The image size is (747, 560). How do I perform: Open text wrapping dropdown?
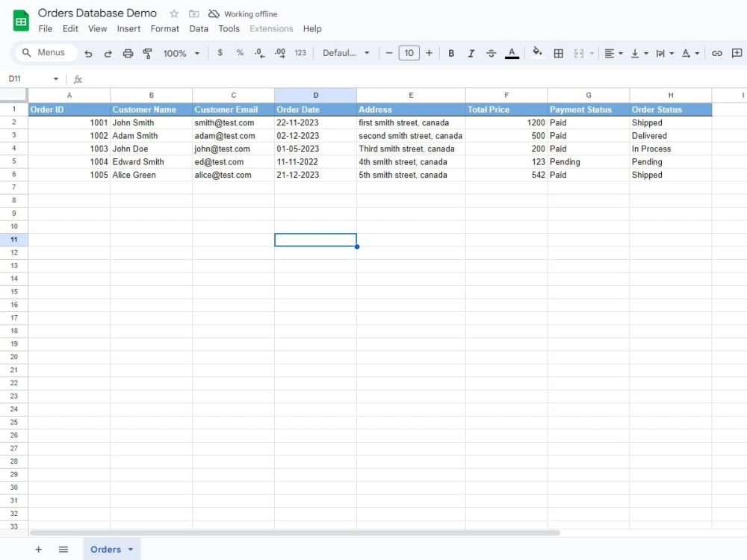point(665,53)
